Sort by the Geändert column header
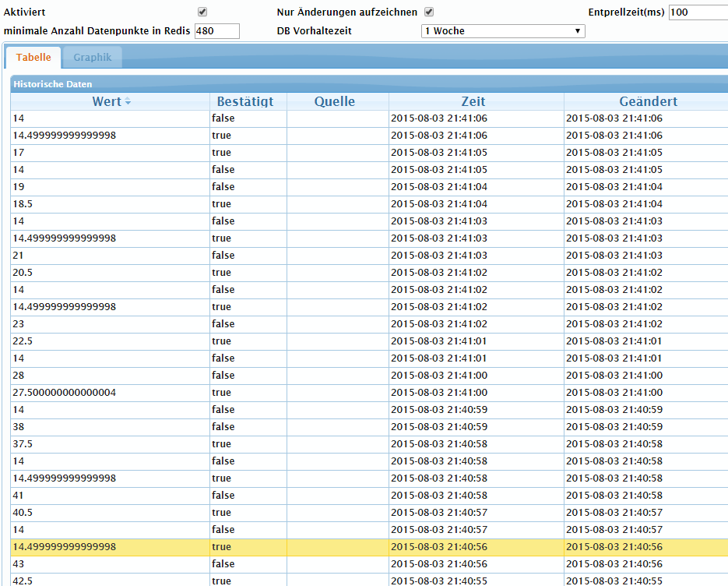728x586 pixels. pos(648,101)
